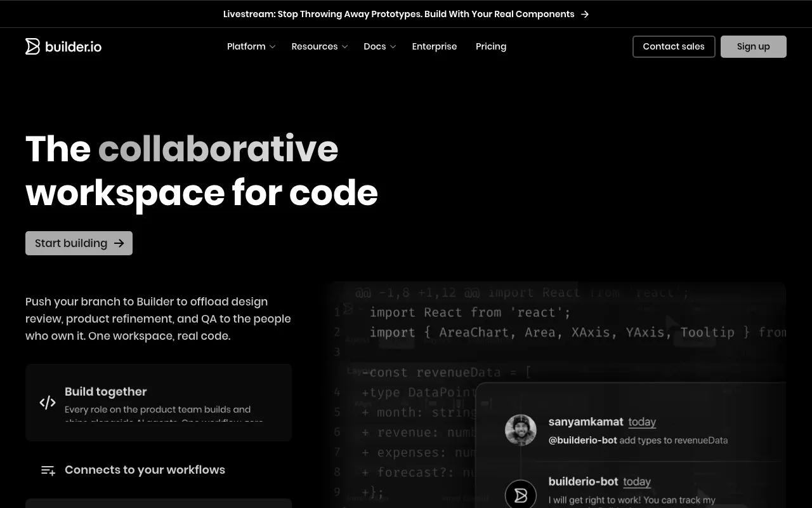Click the 'today' timestamp beside sanyamkamat
The width and height of the screenshot is (812, 508).
click(642, 422)
